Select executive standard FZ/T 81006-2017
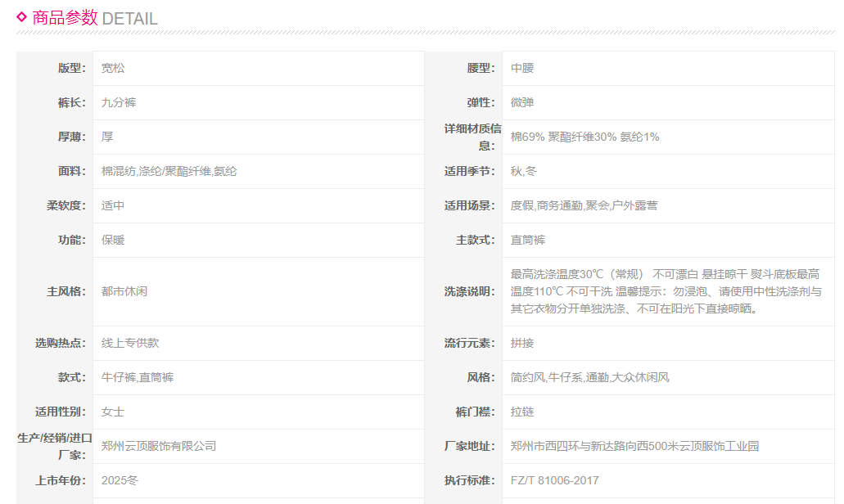 tap(554, 481)
